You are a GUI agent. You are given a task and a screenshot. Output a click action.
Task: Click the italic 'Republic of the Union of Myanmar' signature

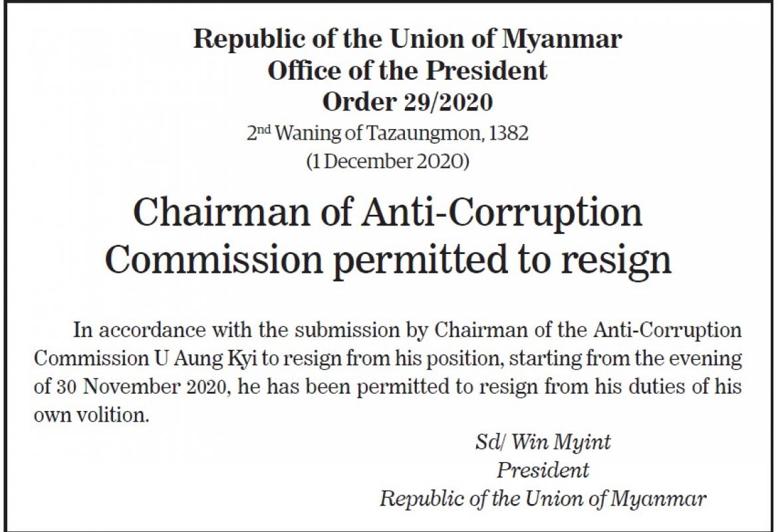[x=543, y=498]
